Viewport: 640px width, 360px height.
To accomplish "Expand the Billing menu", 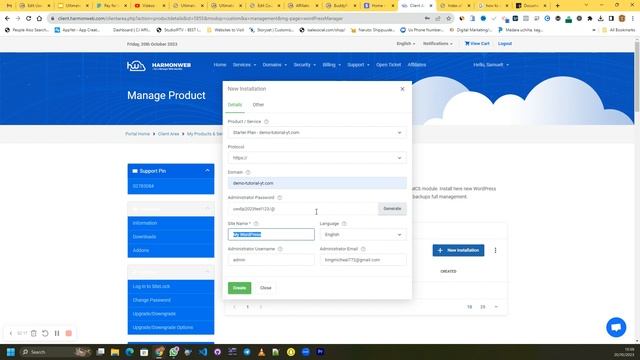I will 331,65.
